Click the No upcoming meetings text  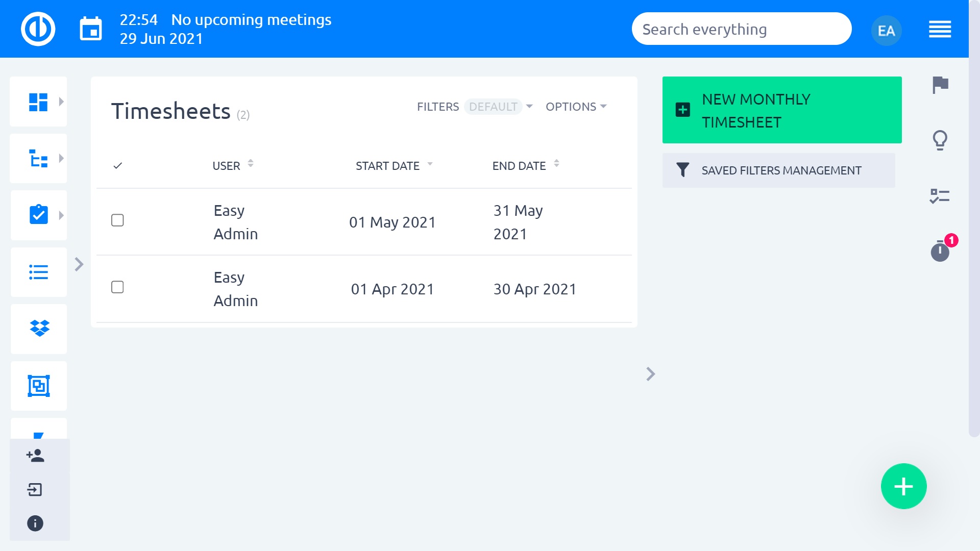251,19
